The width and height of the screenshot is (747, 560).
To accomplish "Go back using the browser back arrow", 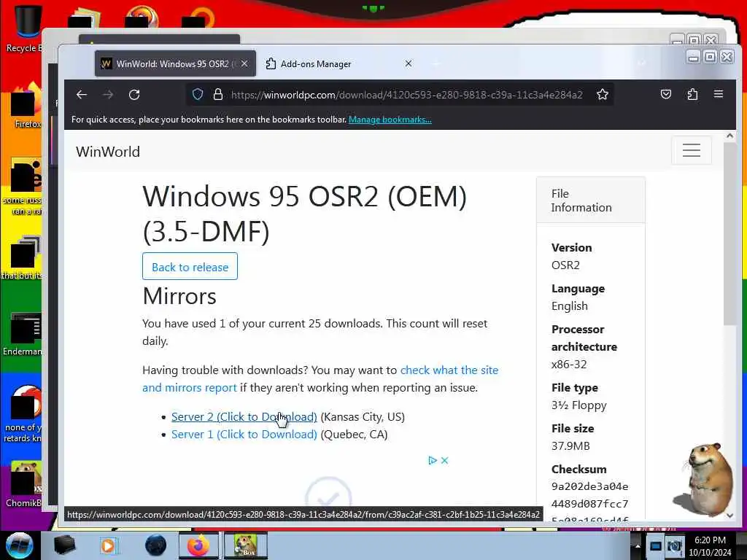I will pyautogui.click(x=82, y=95).
